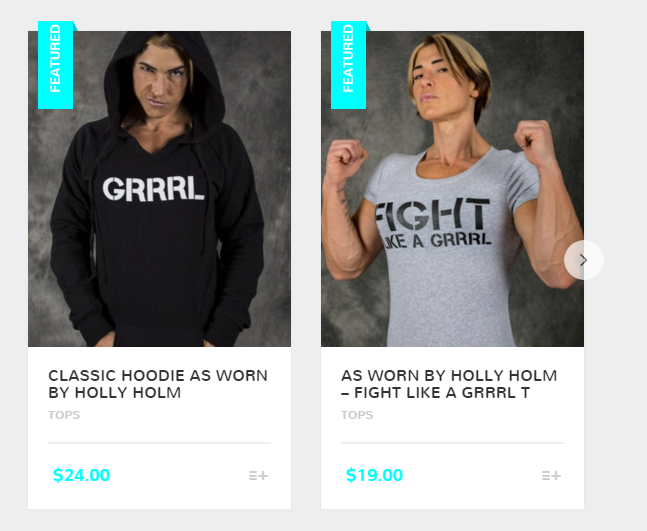Add the Fight Like a GRRRL T to your list

tap(551, 476)
